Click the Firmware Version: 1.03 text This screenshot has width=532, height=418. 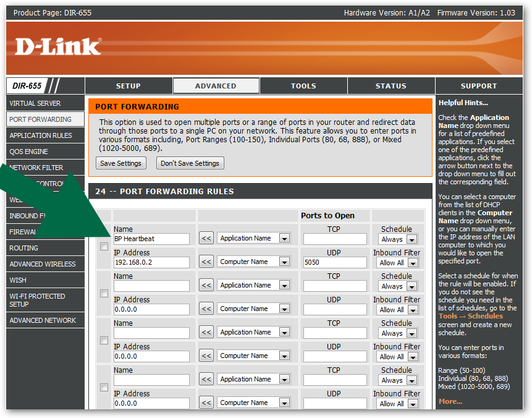(476, 13)
